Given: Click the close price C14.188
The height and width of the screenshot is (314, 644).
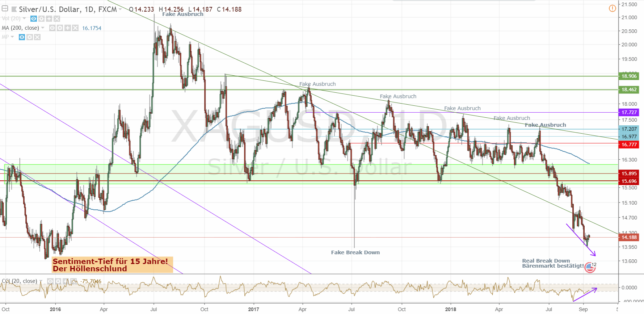Looking at the screenshot, I should pyautogui.click(x=230, y=9).
